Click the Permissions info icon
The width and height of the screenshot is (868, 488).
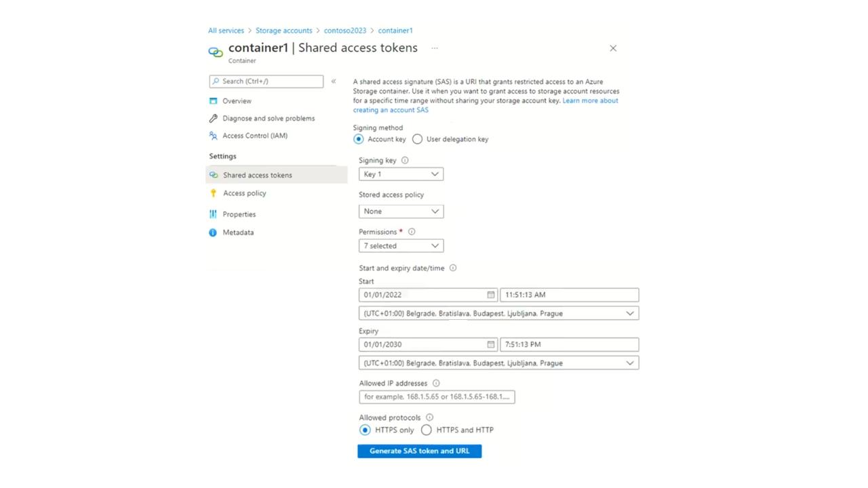[412, 232]
